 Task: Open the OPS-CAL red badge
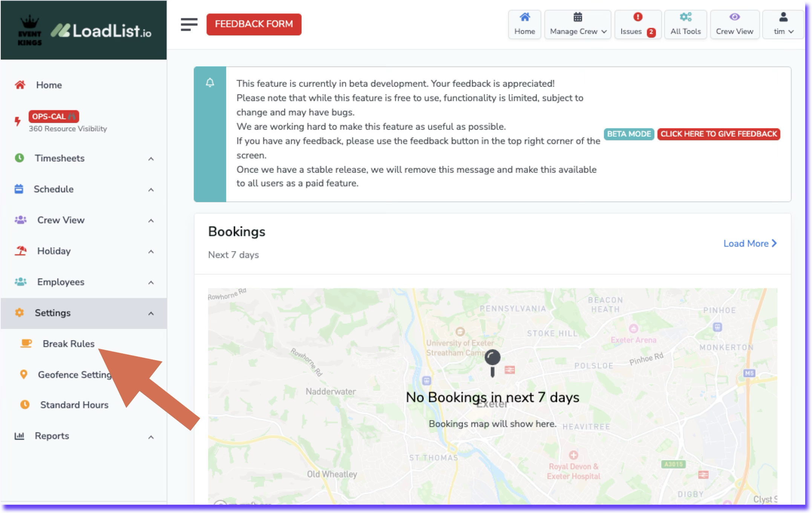point(54,117)
